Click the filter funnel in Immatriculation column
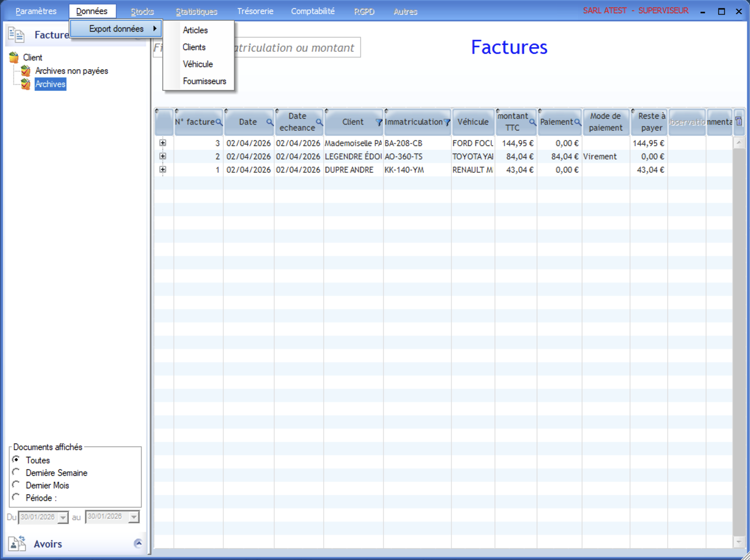750x560 pixels. (x=447, y=122)
